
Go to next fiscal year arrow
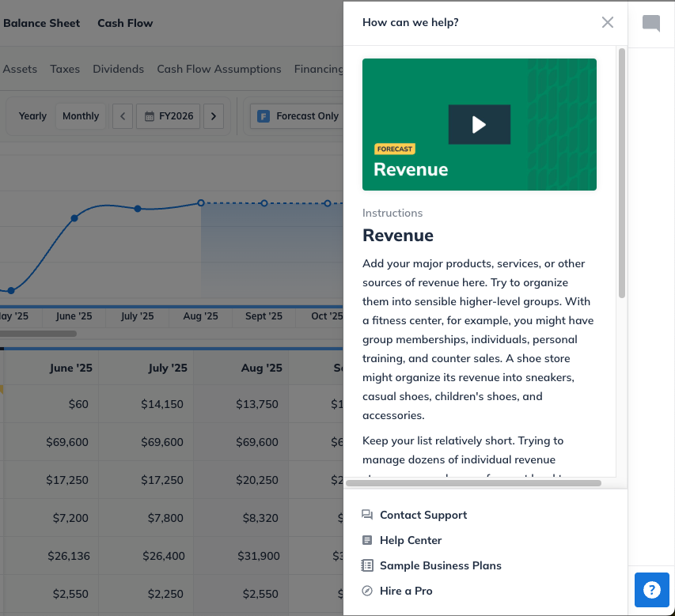pos(214,116)
